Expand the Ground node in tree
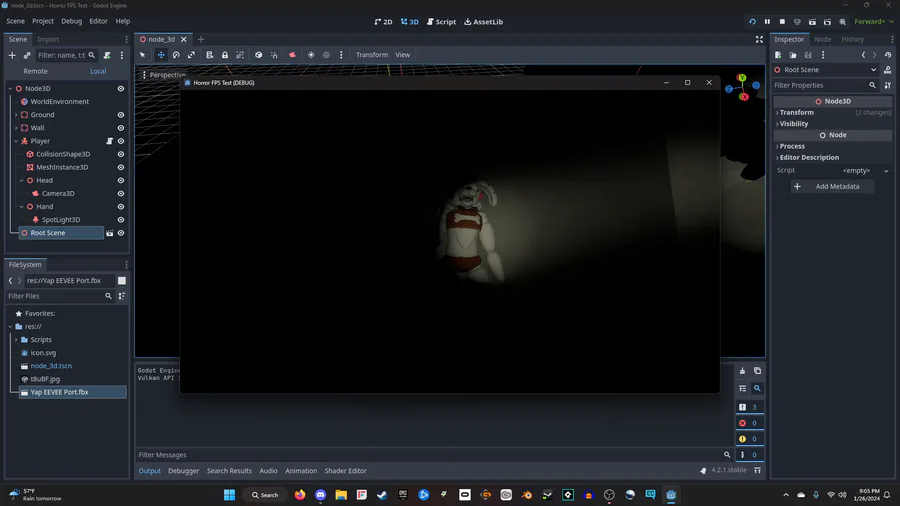Screen dimensions: 900x506 16,115
